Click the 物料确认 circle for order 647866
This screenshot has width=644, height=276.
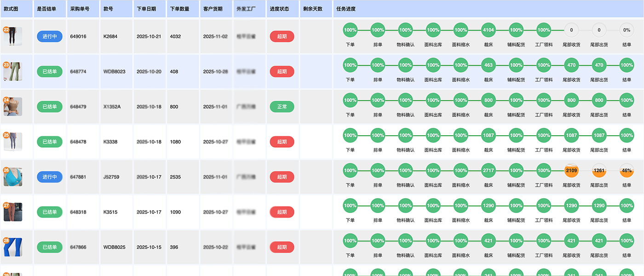405,241
